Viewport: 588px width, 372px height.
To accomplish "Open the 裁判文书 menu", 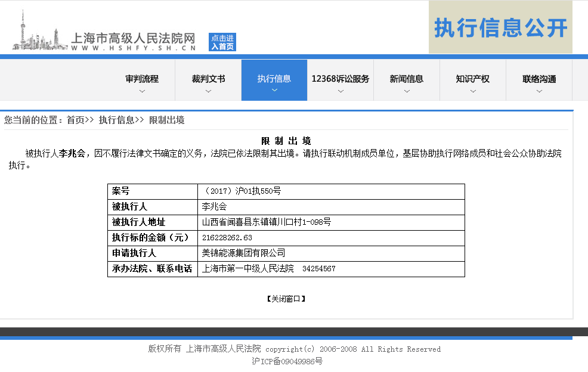I will point(208,80).
